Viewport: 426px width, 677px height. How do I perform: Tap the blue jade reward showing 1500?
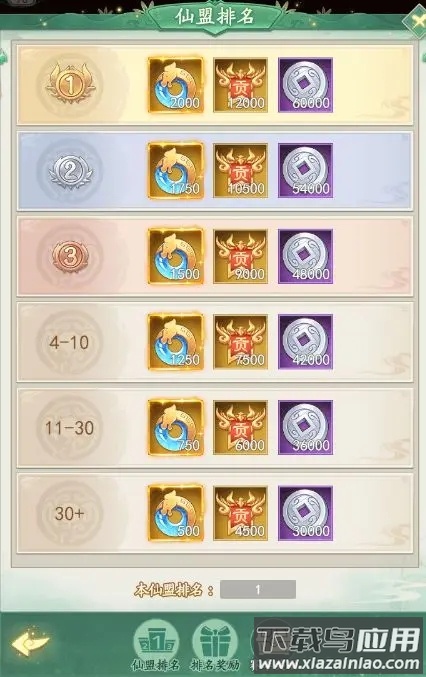pyautogui.click(x=176, y=256)
